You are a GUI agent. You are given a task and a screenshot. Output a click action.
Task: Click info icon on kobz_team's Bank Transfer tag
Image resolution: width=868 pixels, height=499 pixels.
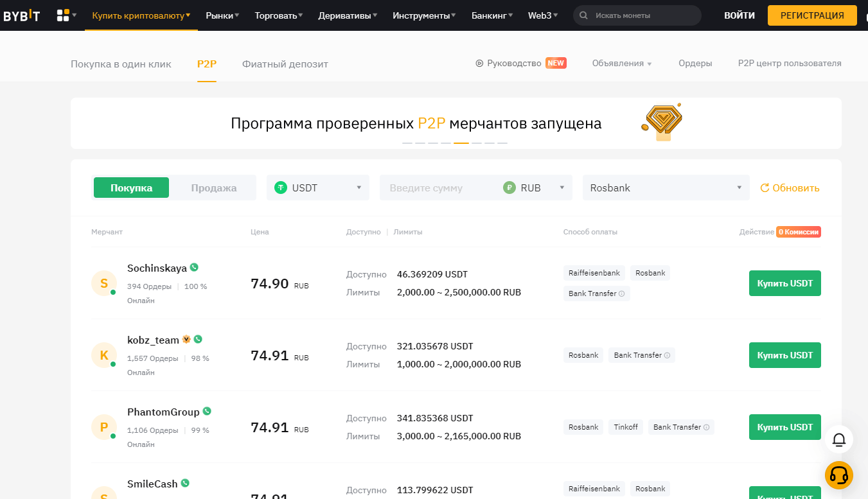667,355
